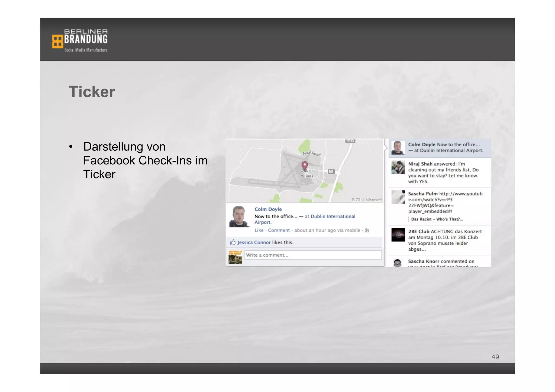
Task: Click the 'Social Media Manufacture' tagline
Action: 86,50
